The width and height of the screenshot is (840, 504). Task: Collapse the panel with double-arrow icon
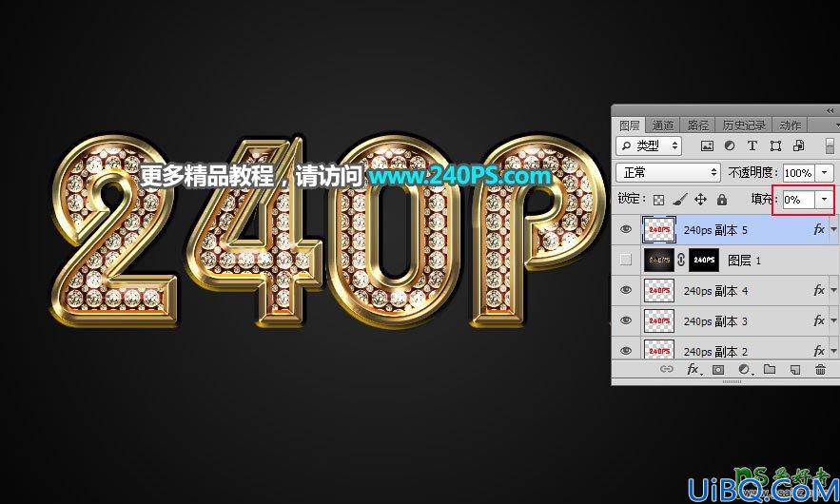pos(830,110)
